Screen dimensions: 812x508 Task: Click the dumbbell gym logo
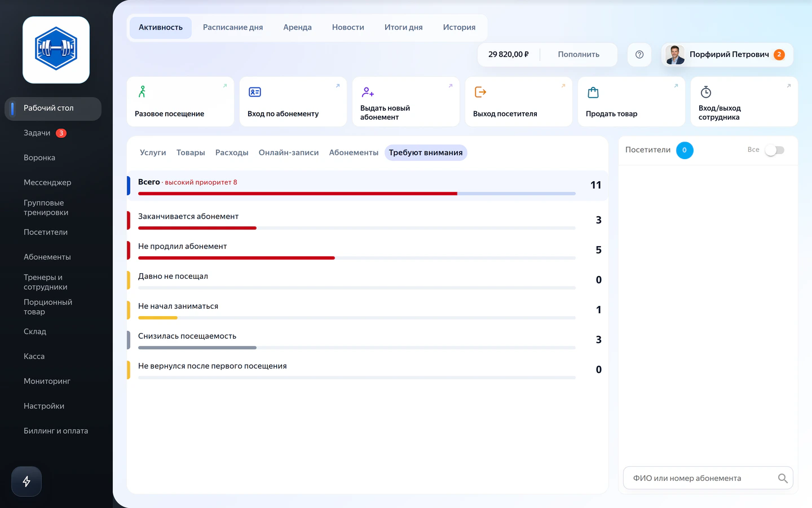coord(56,50)
